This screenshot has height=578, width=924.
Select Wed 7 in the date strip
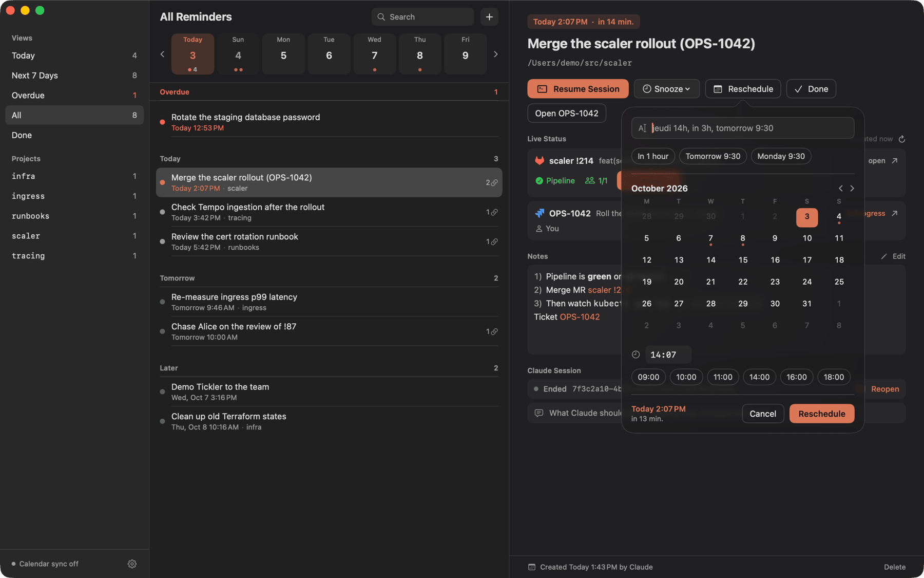[374, 54]
